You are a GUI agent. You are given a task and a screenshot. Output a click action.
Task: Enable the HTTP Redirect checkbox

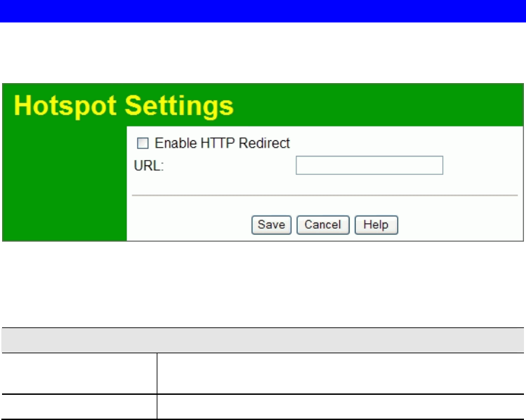tap(142, 143)
